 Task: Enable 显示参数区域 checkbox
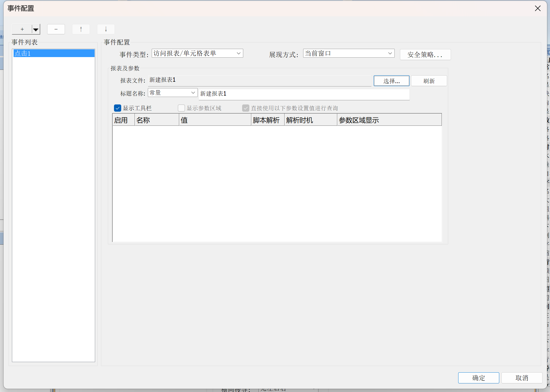[181, 108]
